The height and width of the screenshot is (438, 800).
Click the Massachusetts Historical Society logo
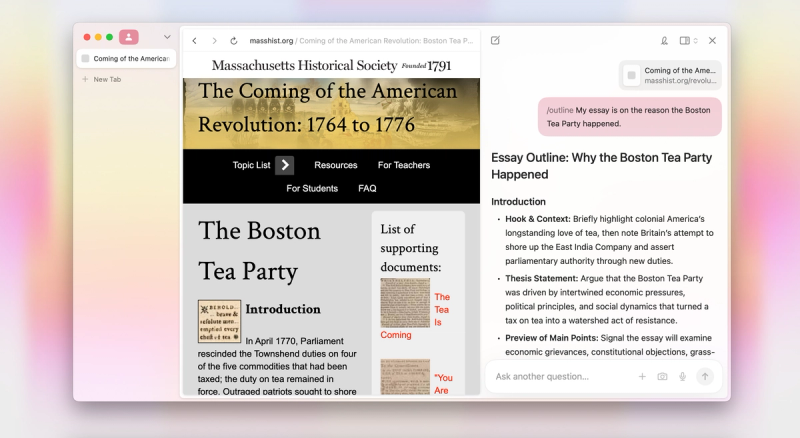(331, 65)
